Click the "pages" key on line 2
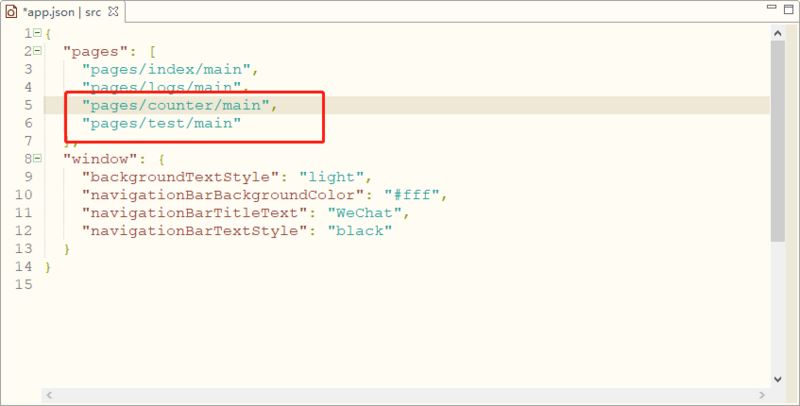Viewport: 800px width, 406px height. (98, 52)
